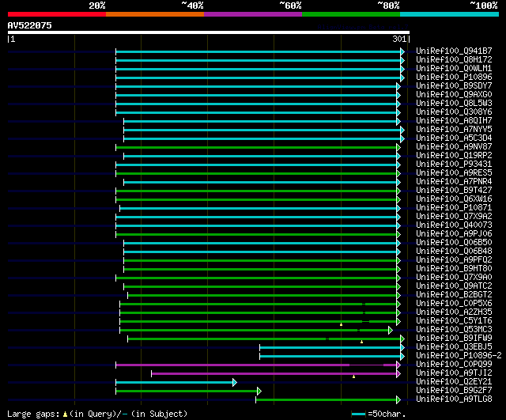The width and height of the screenshot is (506, 420).
Task: Click the orange ~40% identity legend bar
Action: click(155, 14)
